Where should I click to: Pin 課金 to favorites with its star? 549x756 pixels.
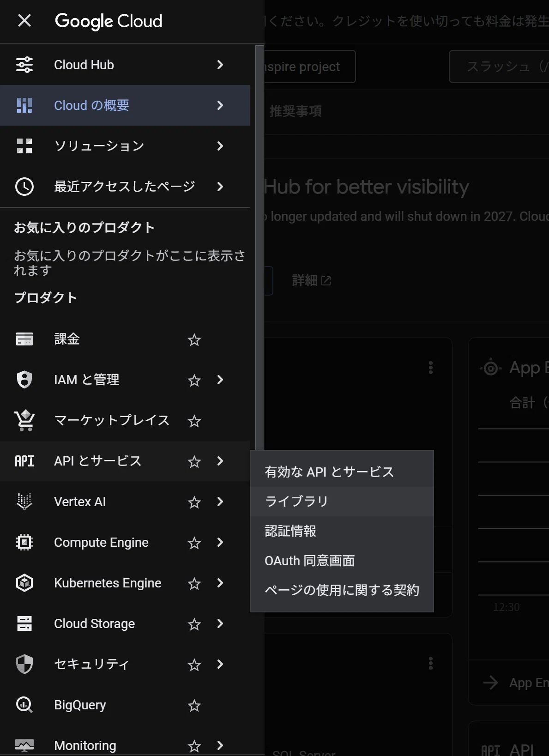194,340
